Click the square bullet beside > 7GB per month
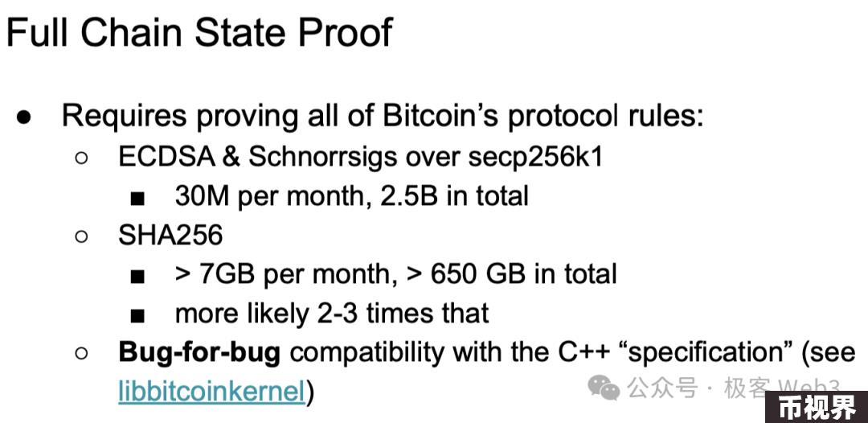 coord(138,277)
